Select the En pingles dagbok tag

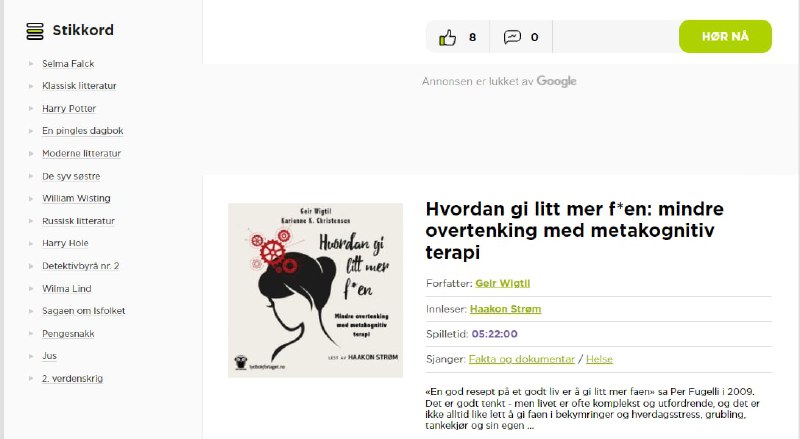(83, 131)
